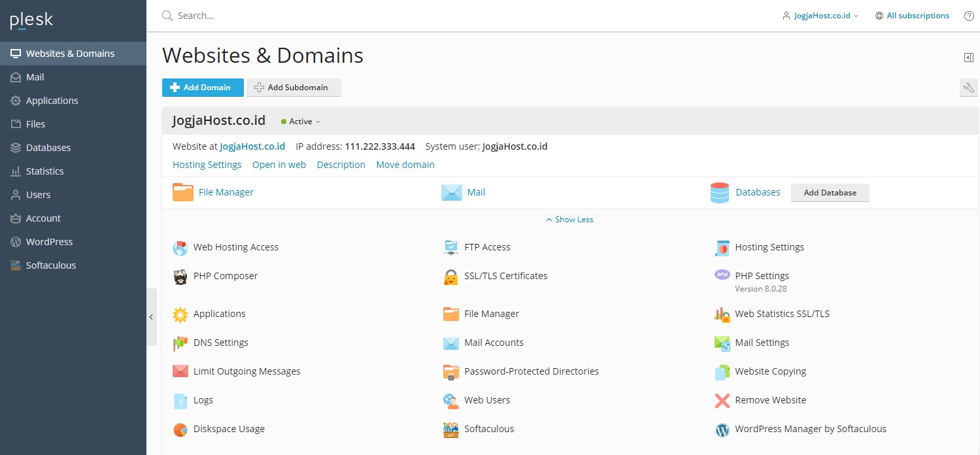Open Databases in the sidebar menu
Screen dimensions: 980x455
(x=48, y=148)
